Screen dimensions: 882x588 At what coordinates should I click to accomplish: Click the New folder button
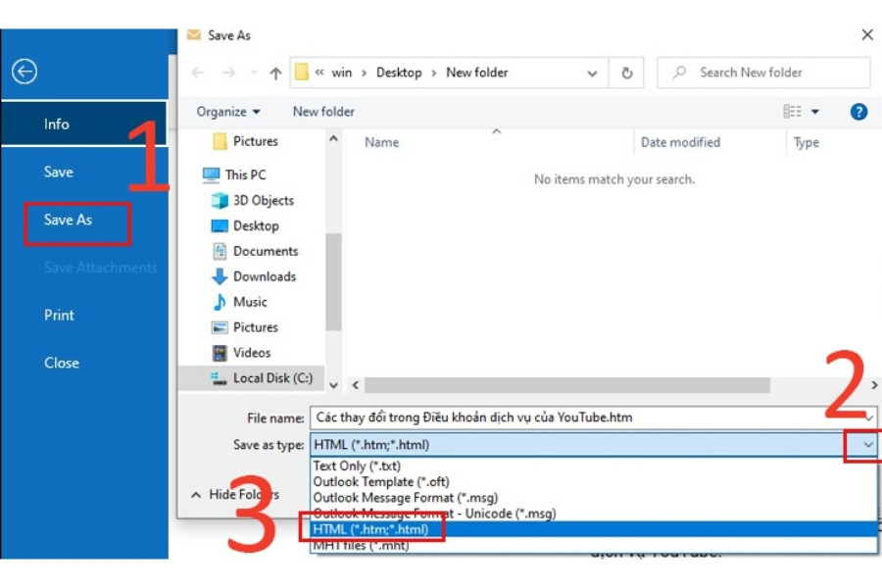point(323,112)
